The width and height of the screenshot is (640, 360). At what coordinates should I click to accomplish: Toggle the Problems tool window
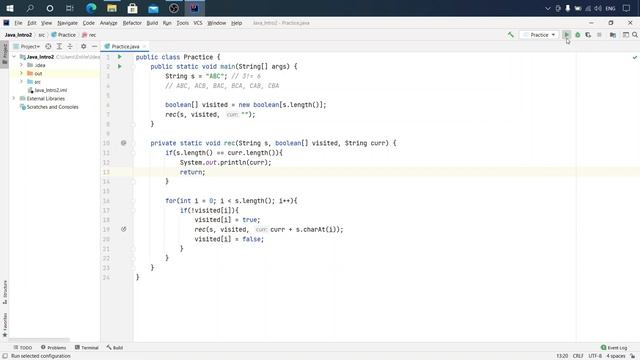tap(53, 347)
